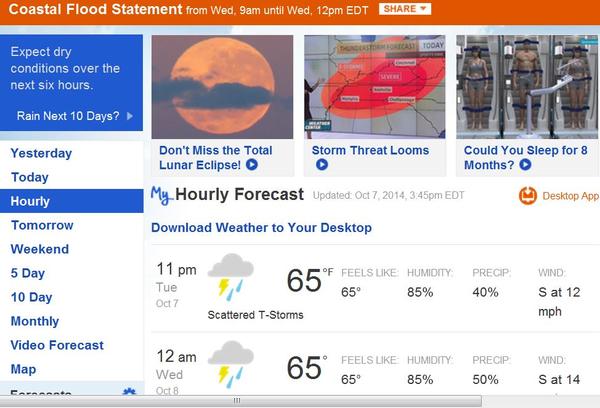This screenshot has height=408, width=600.
Task: Open the Tomorrow forecast menu item
Action: pos(42,225)
